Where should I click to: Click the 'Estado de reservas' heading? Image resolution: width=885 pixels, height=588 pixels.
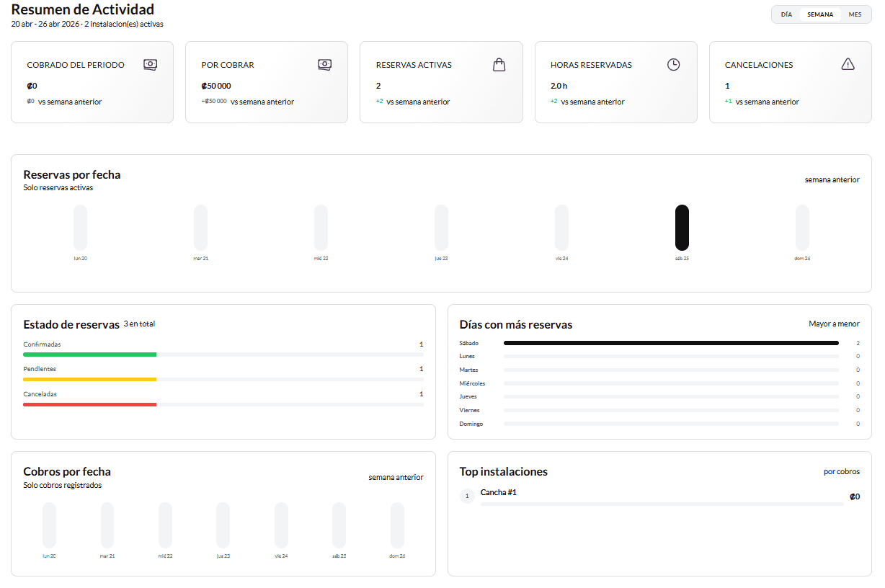point(71,324)
